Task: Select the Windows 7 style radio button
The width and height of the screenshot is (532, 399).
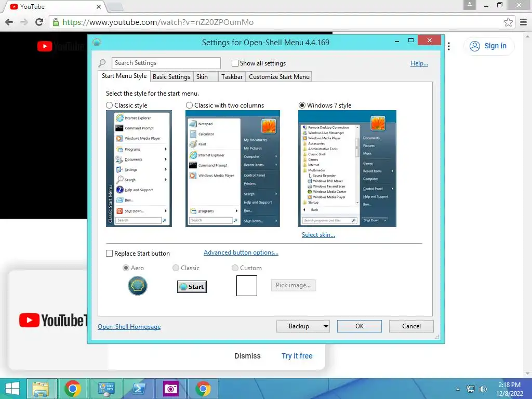Action: 302,105
